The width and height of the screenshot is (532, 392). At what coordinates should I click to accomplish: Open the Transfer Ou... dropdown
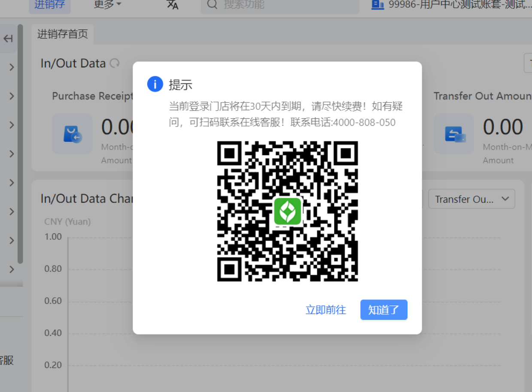(x=471, y=199)
